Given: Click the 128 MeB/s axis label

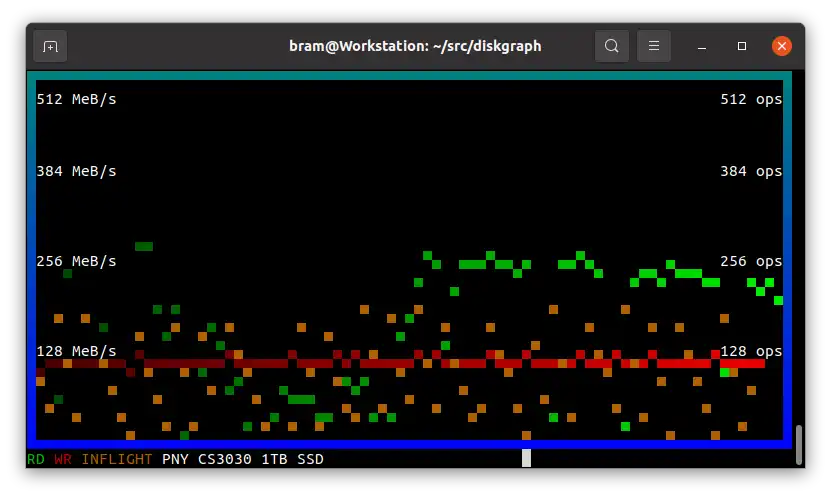Looking at the screenshot, I should tap(76, 351).
